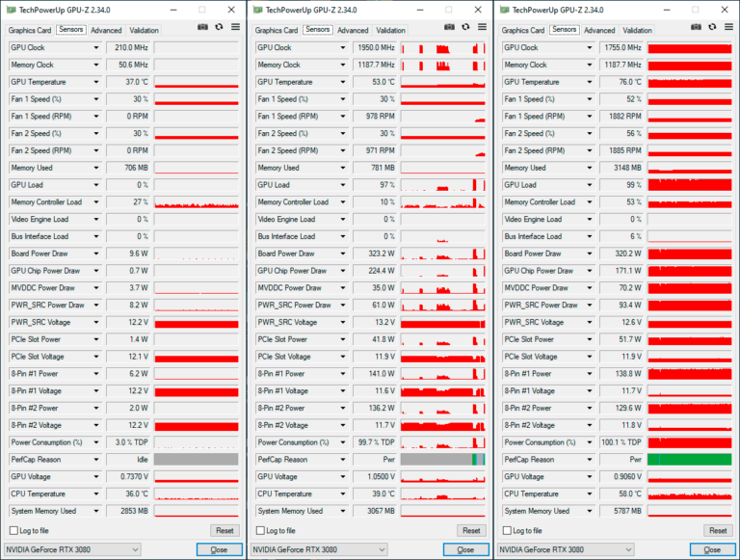Click the camera icon in right GPU-Z window
740x560 pixels.
click(x=696, y=28)
